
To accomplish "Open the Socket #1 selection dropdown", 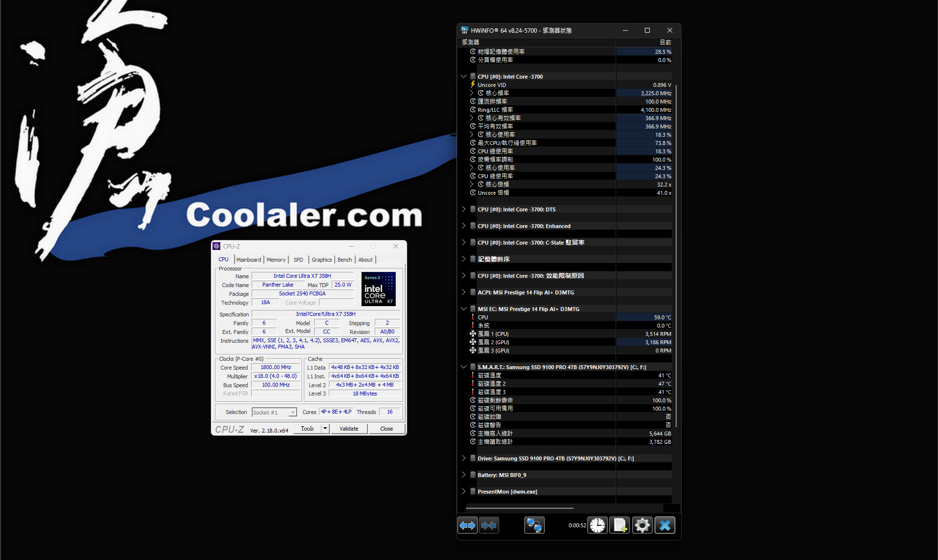I will click(x=292, y=413).
